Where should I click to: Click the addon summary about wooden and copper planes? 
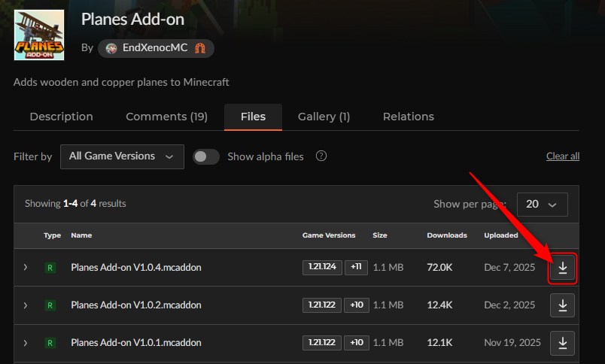click(x=121, y=82)
